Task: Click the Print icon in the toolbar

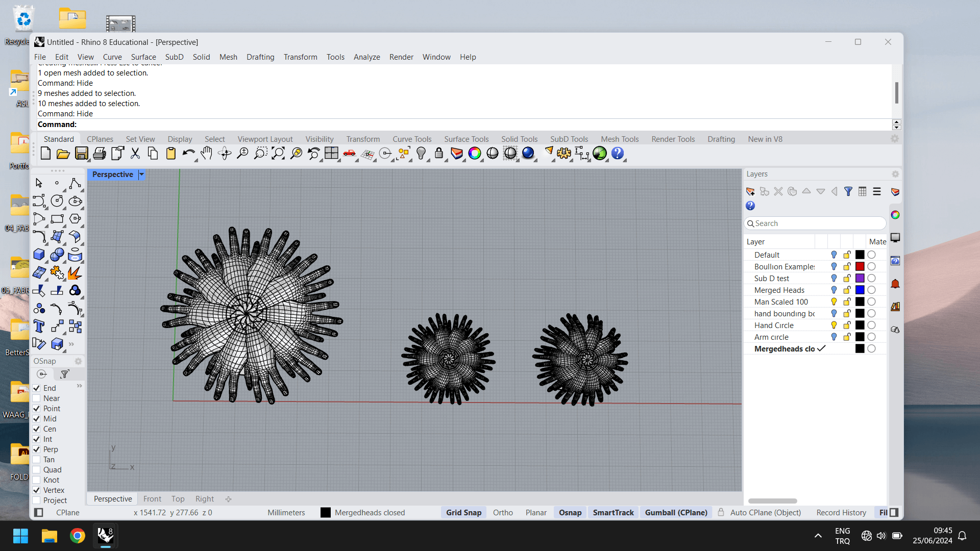Action: pyautogui.click(x=100, y=154)
